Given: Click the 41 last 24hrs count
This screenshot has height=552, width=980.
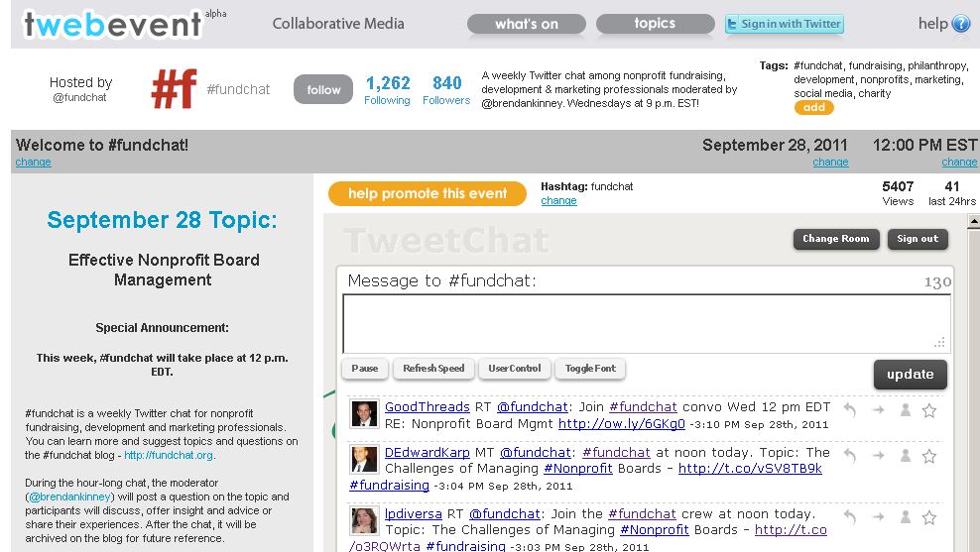Looking at the screenshot, I should [x=952, y=193].
